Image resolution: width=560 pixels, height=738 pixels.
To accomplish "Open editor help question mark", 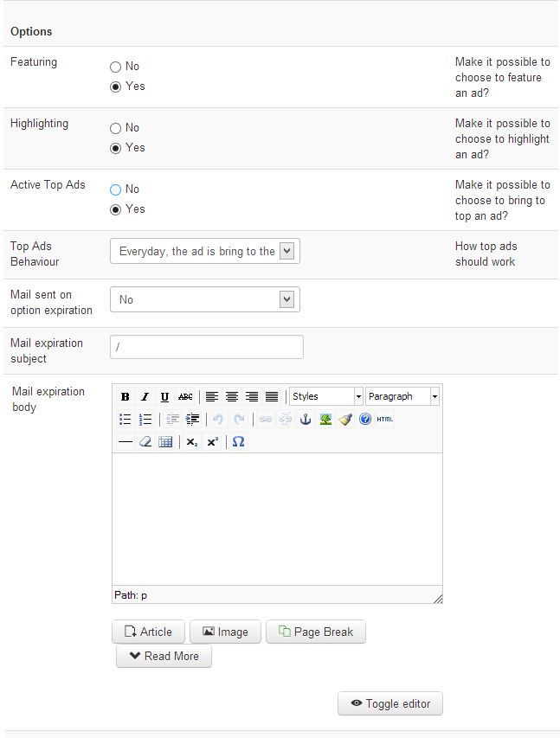I will tap(365, 420).
